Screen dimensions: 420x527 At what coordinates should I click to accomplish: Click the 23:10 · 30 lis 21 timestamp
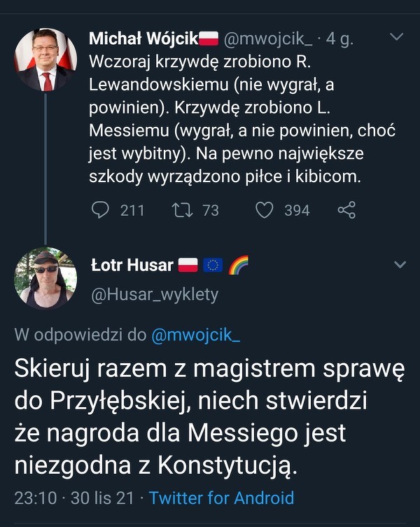coord(74,498)
